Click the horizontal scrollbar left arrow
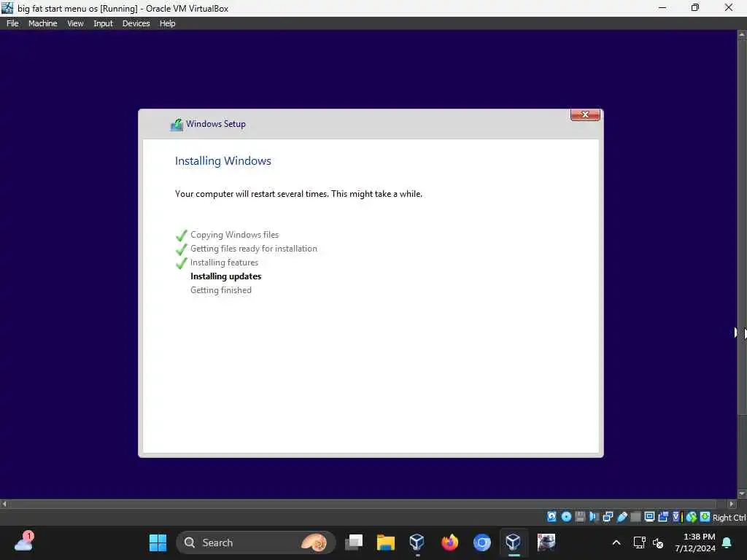747x560 pixels. coord(4,503)
